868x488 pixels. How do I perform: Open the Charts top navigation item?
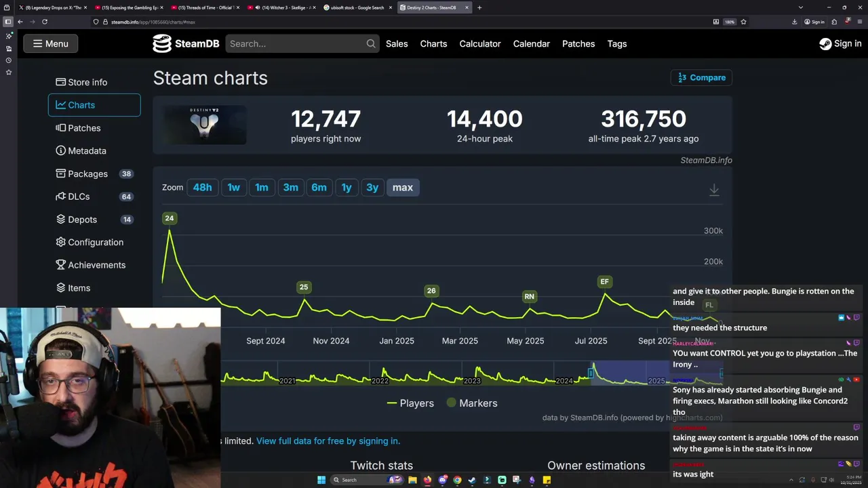[x=433, y=43]
